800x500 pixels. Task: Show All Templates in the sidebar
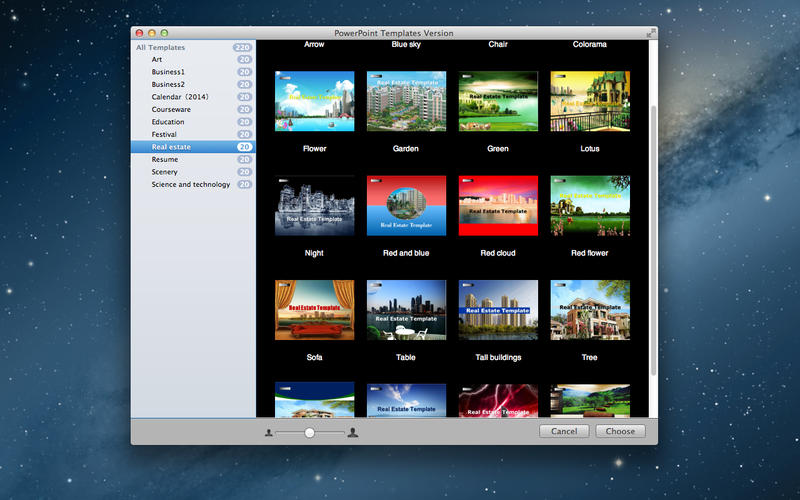pos(161,47)
